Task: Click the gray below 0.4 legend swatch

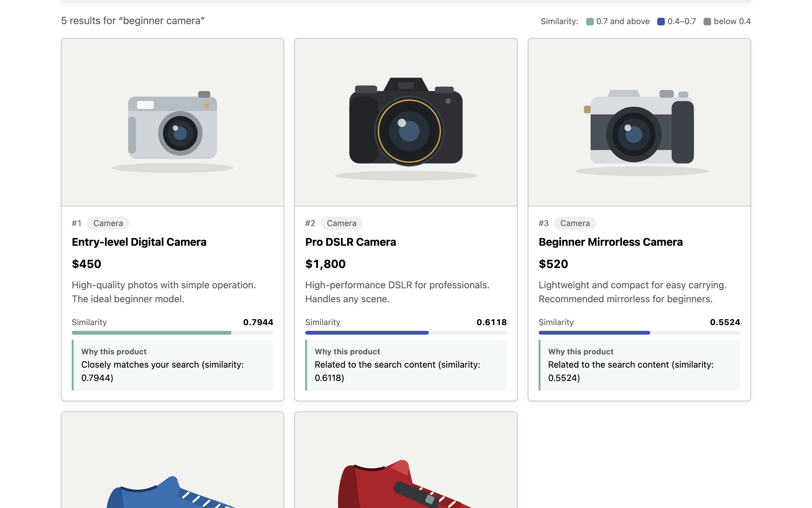Action: coord(707,22)
